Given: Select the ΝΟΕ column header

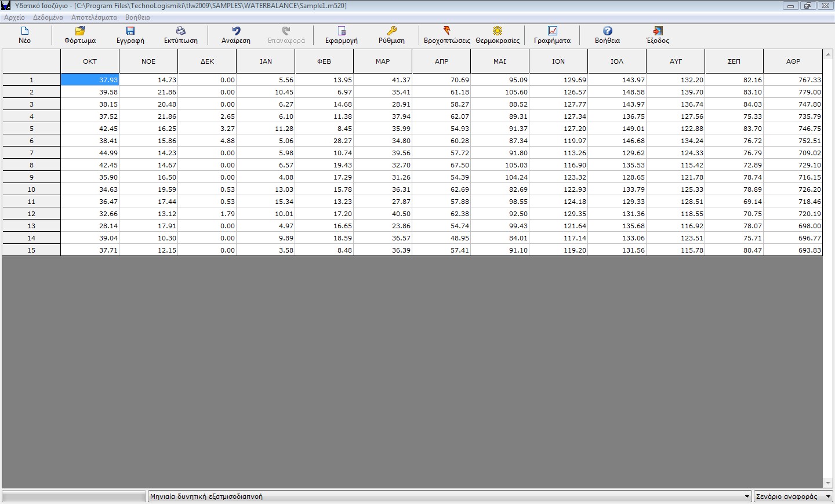Looking at the screenshot, I should 148,61.
